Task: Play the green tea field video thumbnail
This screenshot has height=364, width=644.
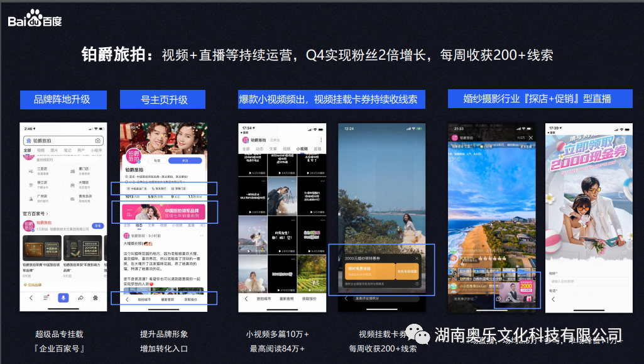Action: pos(312,274)
